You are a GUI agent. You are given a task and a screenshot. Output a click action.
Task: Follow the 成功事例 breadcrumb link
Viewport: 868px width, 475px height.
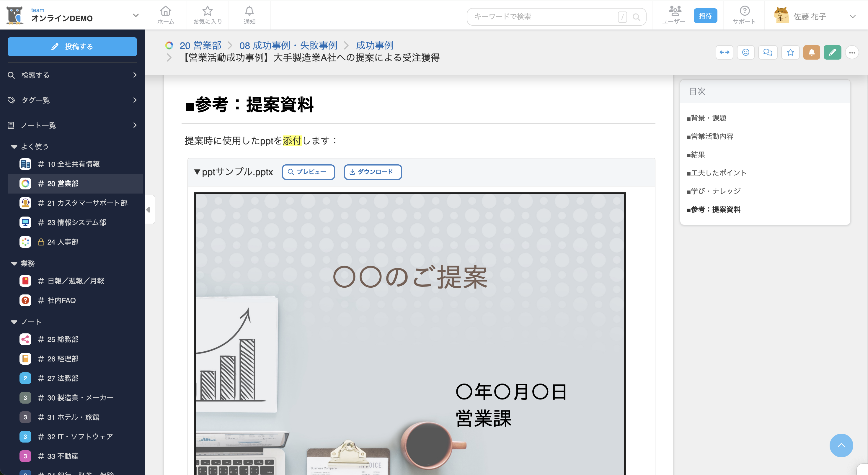[x=374, y=45]
